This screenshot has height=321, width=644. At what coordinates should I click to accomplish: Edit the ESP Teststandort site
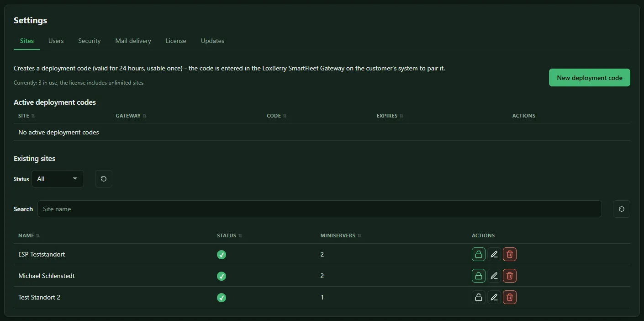[x=494, y=254]
